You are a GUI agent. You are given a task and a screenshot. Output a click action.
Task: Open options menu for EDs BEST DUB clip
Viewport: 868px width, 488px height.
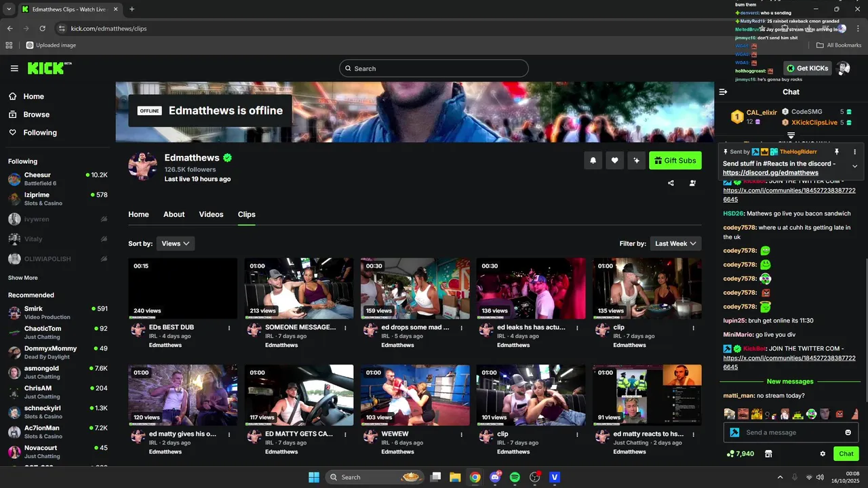(x=229, y=328)
